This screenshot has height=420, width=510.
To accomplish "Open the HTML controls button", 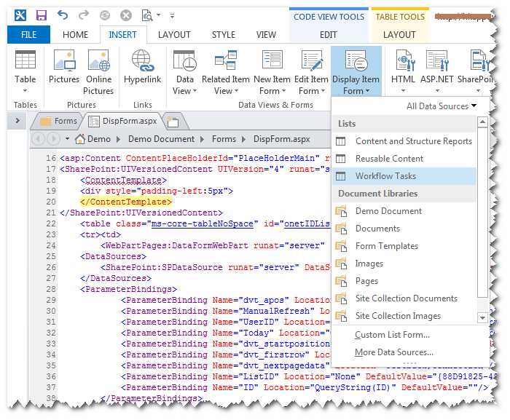I will pos(403,71).
